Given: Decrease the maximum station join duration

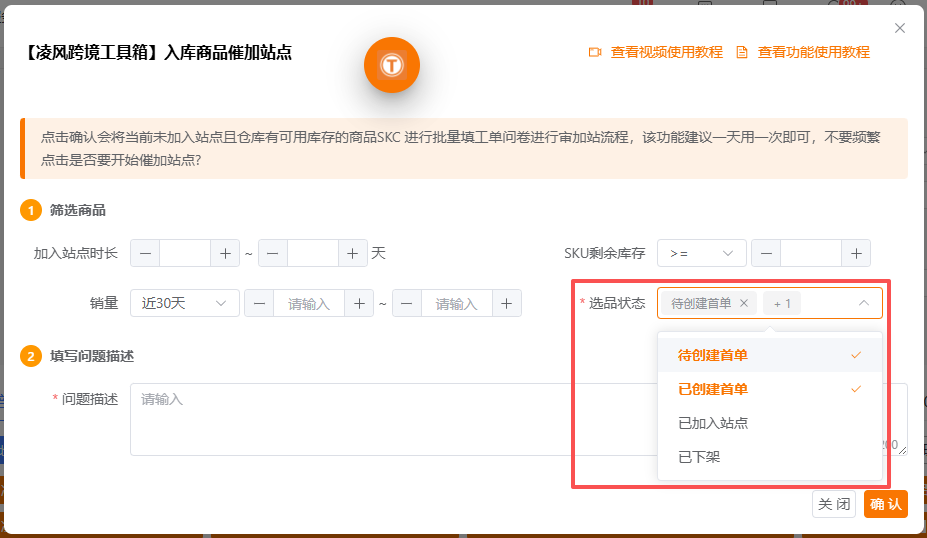Looking at the screenshot, I should coord(273,254).
